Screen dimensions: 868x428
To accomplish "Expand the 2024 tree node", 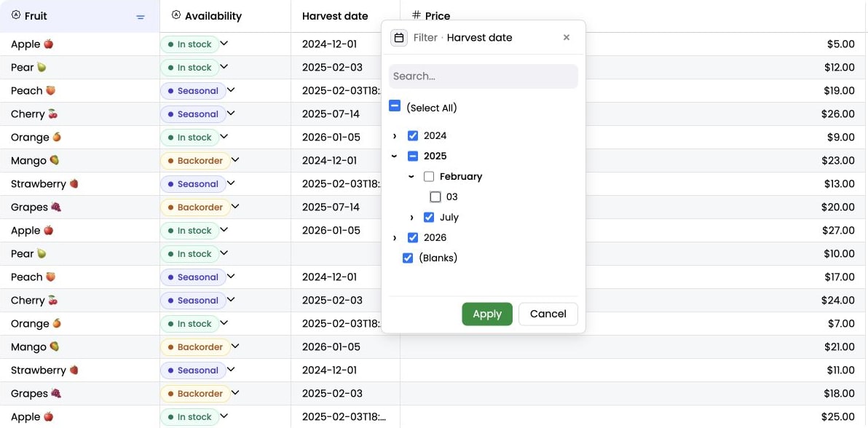I will (395, 136).
